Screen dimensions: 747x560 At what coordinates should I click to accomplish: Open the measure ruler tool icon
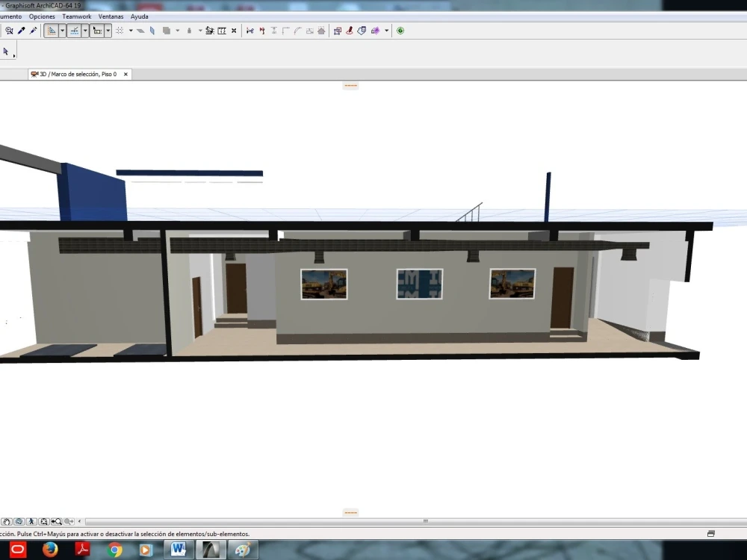pos(222,31)
